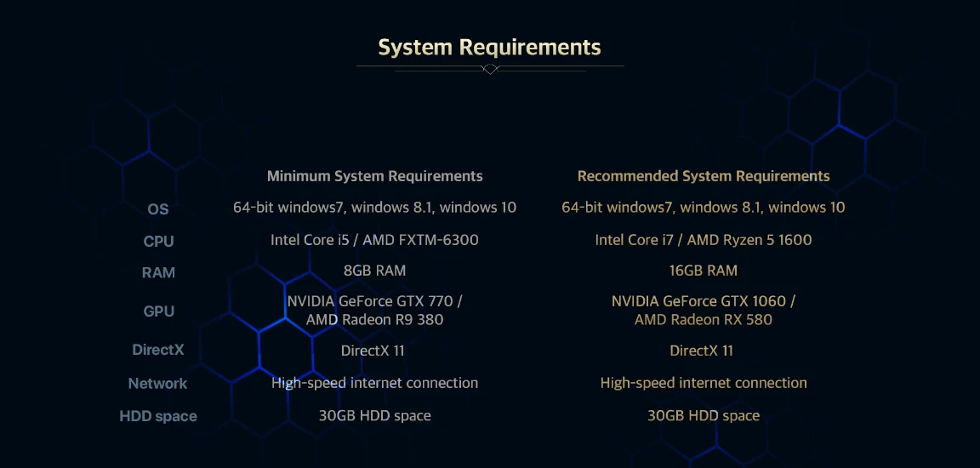
Task: Select the "Minimum System Requirements" column header
Action: tap(375, 176)
